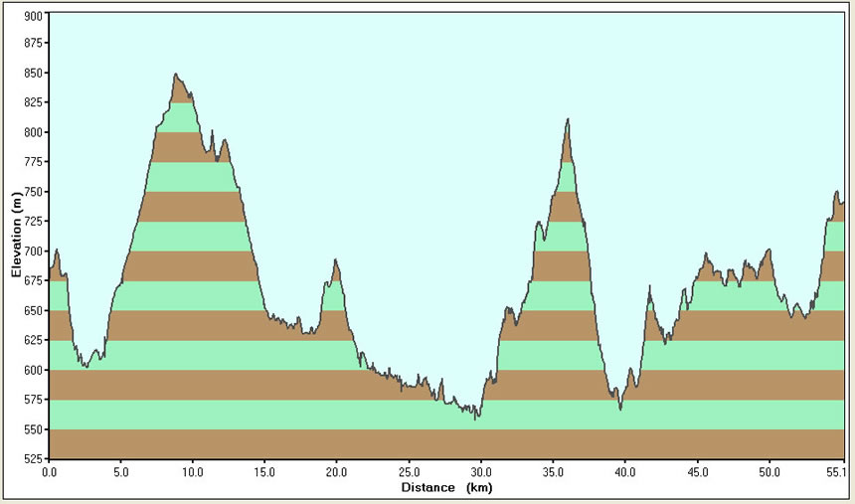
Task: Click the 0.0 distance axis label
Action: point(49,472)
